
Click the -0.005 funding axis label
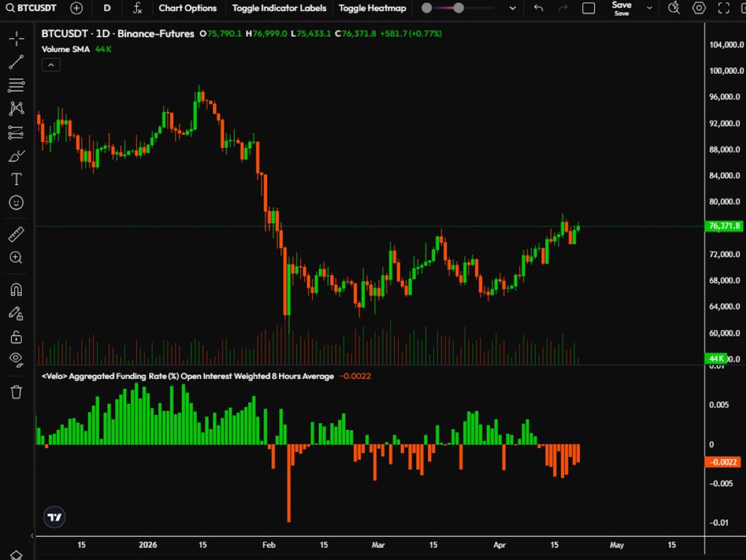point(722,483)
